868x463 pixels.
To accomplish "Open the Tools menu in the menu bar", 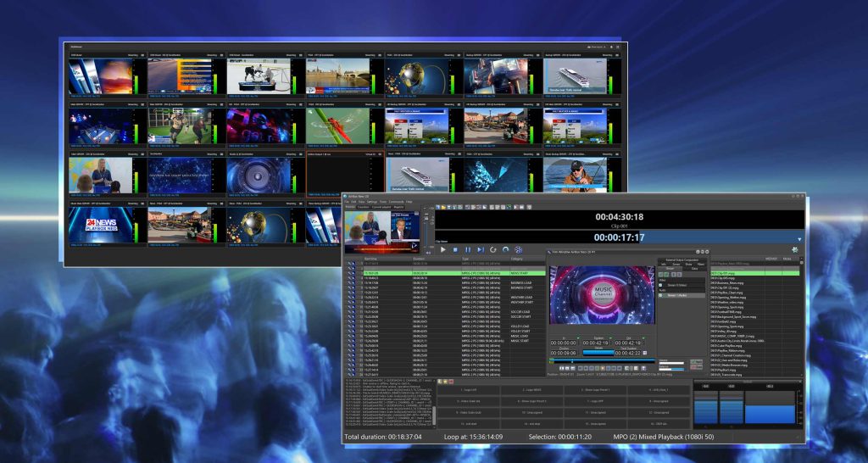I will click(383, 202).
